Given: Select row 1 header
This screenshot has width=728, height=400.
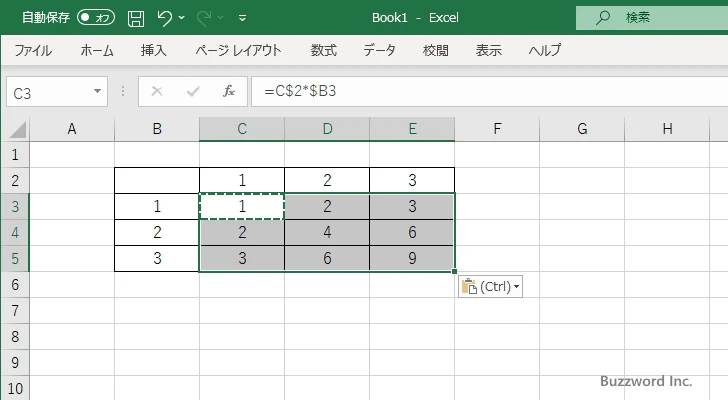Looking at the screenshot, I should (x=15, y=155).
